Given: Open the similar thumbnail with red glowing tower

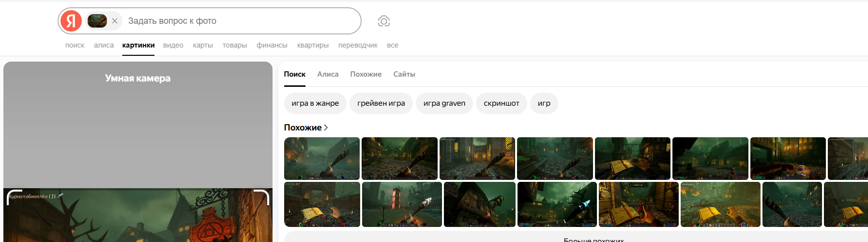Looking at the screenshot, I should point(402,204).
